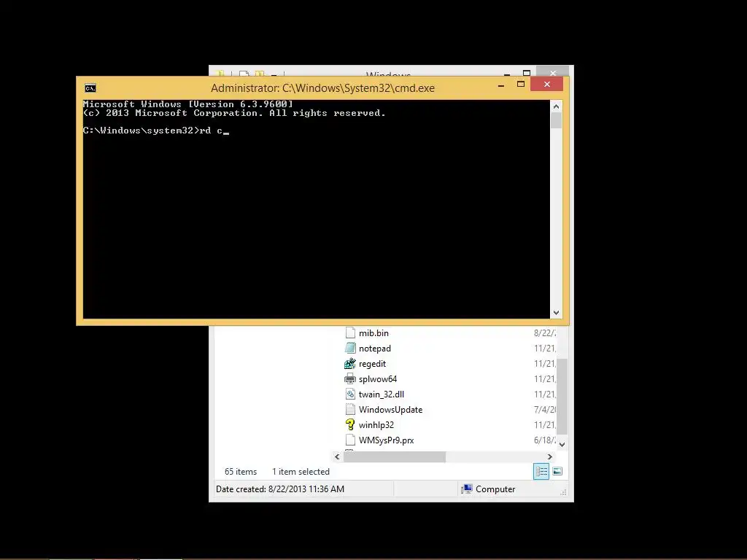This screenshot has width=747, height=560.
Task: Select the regedit application icon
Action: pos(350,363)
